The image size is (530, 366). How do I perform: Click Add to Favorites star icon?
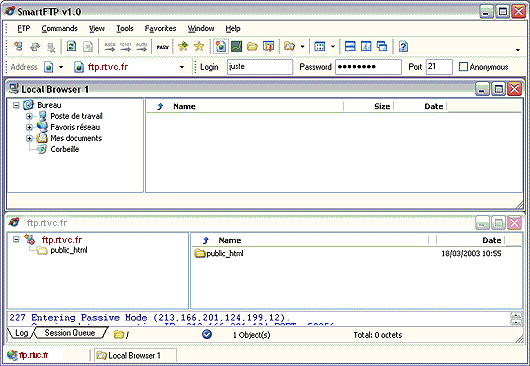coord(184,46)
